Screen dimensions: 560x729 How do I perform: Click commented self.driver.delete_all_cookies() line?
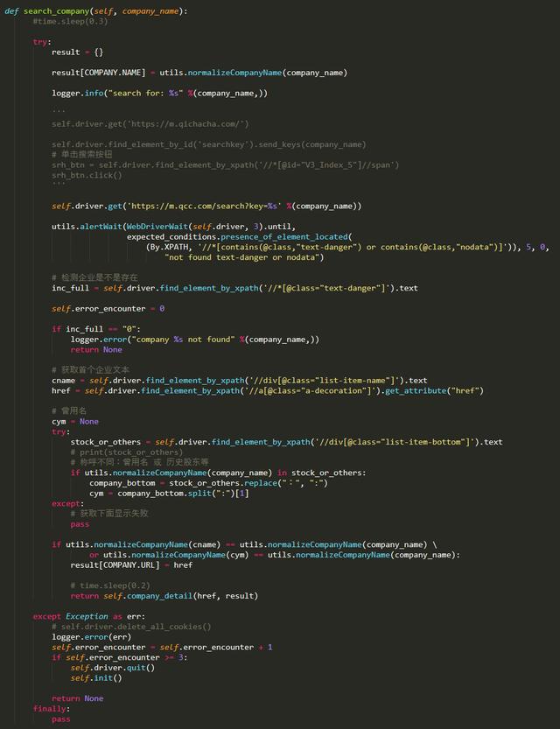(131, 627)
